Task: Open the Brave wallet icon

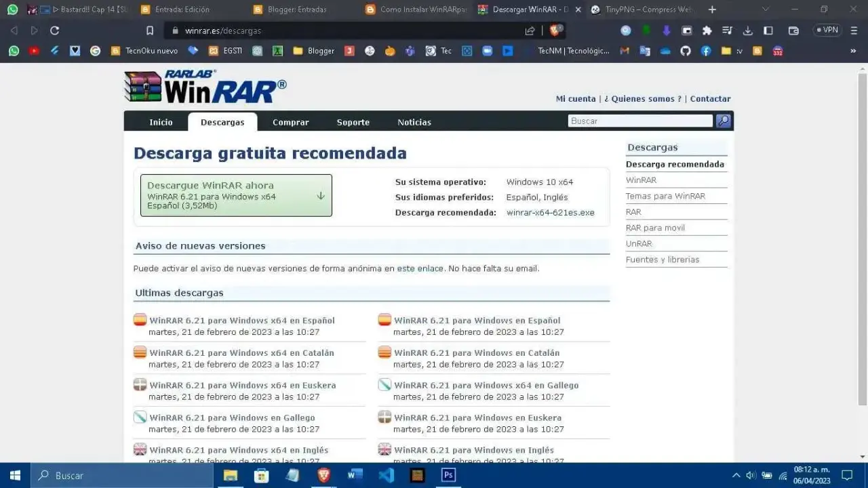Action: pyautogui.click(x=793, y=30)
